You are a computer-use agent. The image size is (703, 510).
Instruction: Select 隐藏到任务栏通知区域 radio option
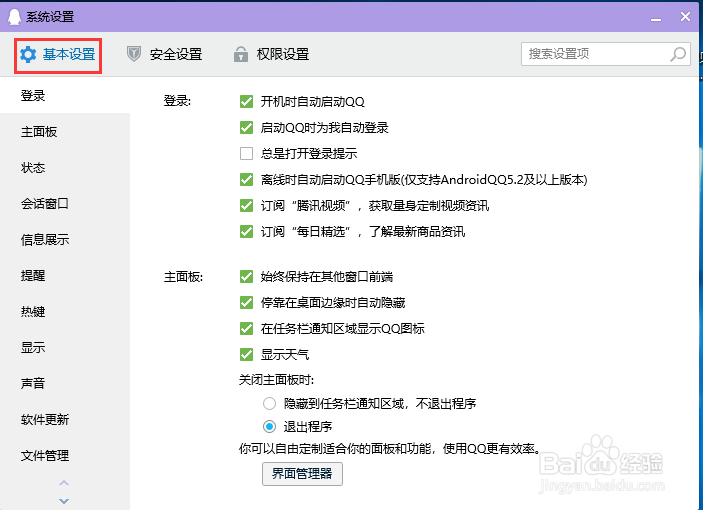pos(269,403)
